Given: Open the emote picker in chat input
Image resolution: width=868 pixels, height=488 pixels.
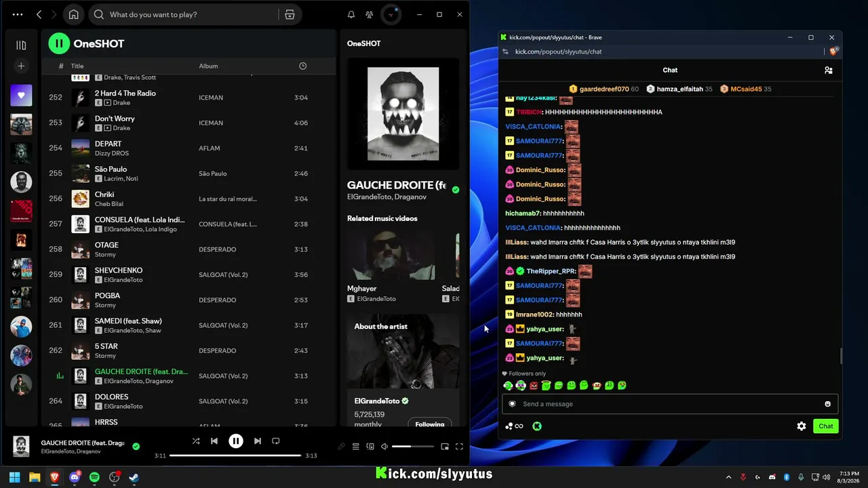Looking at the screenshot, I should [827, 404].
